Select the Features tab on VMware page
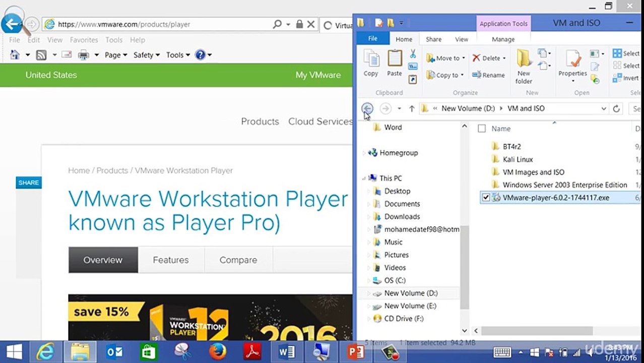 click(x=171, y=260)
